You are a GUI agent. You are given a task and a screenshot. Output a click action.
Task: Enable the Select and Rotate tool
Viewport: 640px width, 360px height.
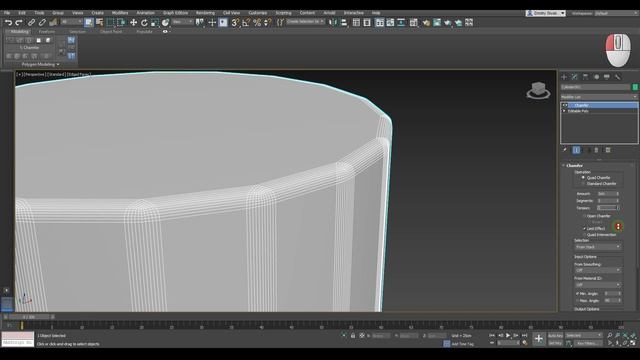[x=144, y=23]
